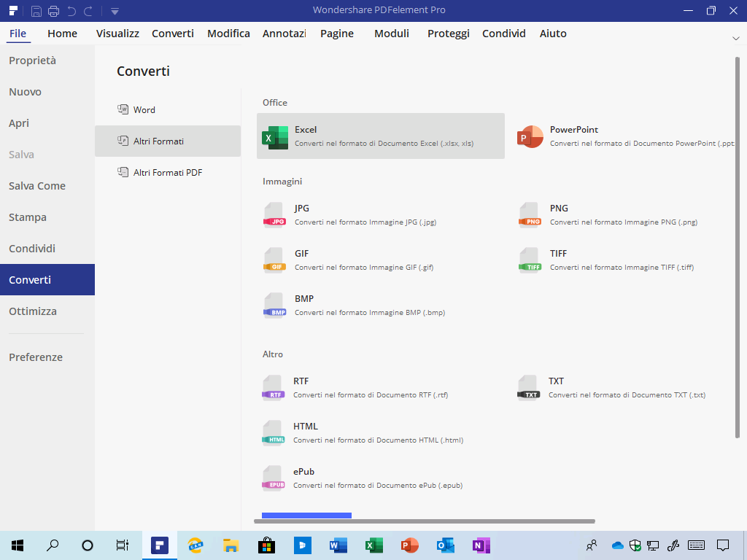Open the Action Center notifications
Image resolution: width=747 pixels, height=560 pixels.
point(723,545)
